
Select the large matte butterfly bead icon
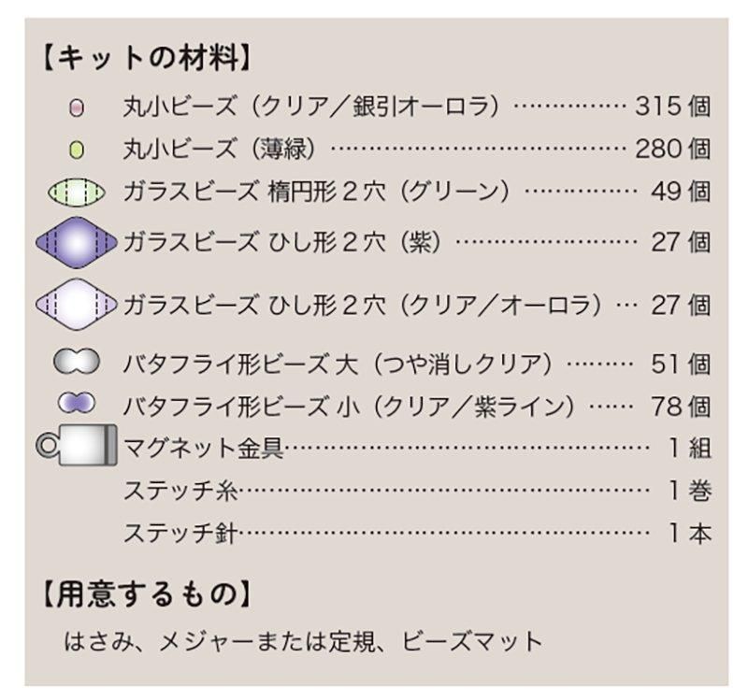77,364
